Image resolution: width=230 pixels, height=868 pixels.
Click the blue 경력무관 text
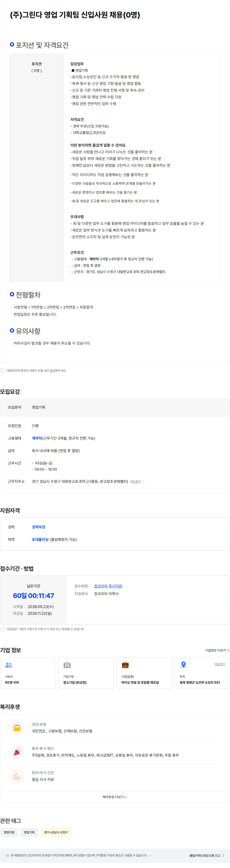[x=38, y=527]
